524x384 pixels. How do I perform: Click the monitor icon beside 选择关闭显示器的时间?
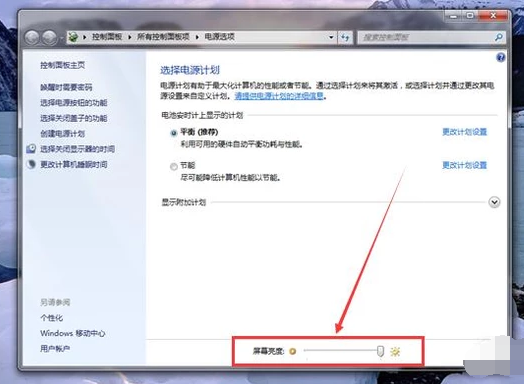31,149
